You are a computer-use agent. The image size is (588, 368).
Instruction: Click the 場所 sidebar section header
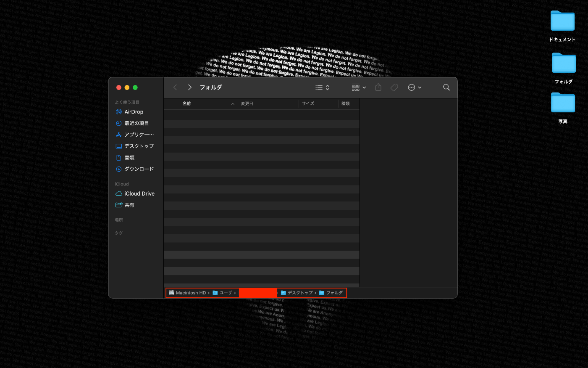click(119, 220)
